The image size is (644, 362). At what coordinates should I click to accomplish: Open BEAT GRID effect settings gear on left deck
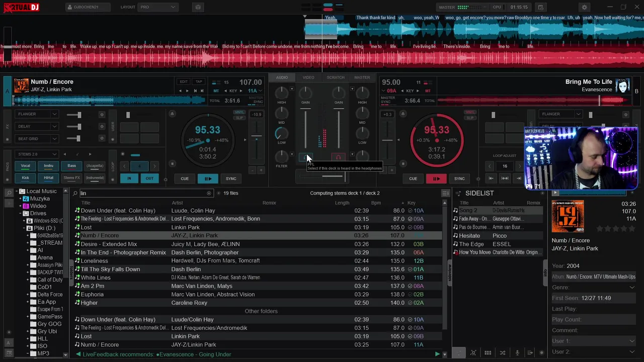[102, 138]
